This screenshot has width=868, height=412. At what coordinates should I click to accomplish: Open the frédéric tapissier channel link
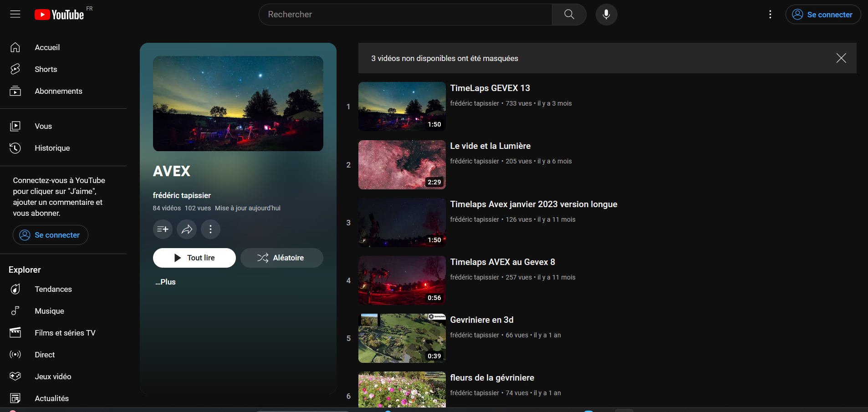(x=182, y=195)
